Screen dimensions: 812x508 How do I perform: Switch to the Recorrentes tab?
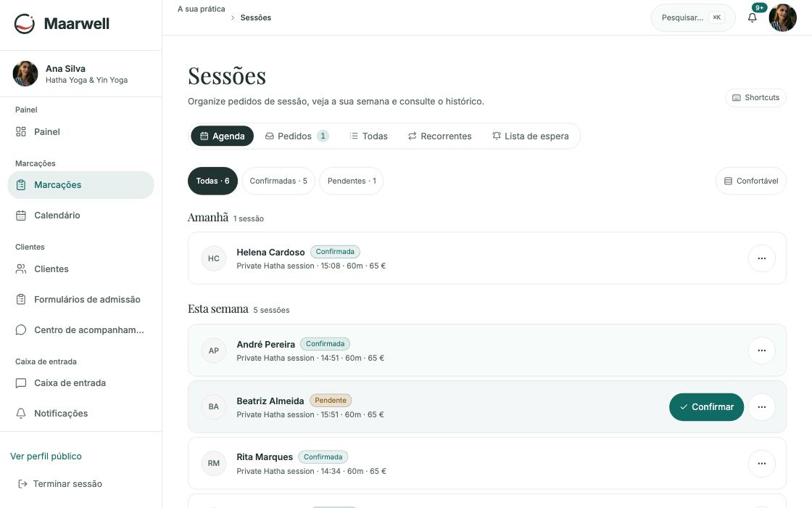tap(439, 136)
